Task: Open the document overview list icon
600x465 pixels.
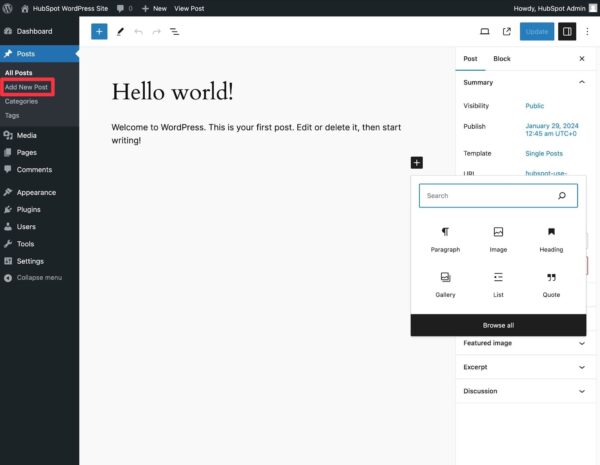Action: (x=174, y=31)
